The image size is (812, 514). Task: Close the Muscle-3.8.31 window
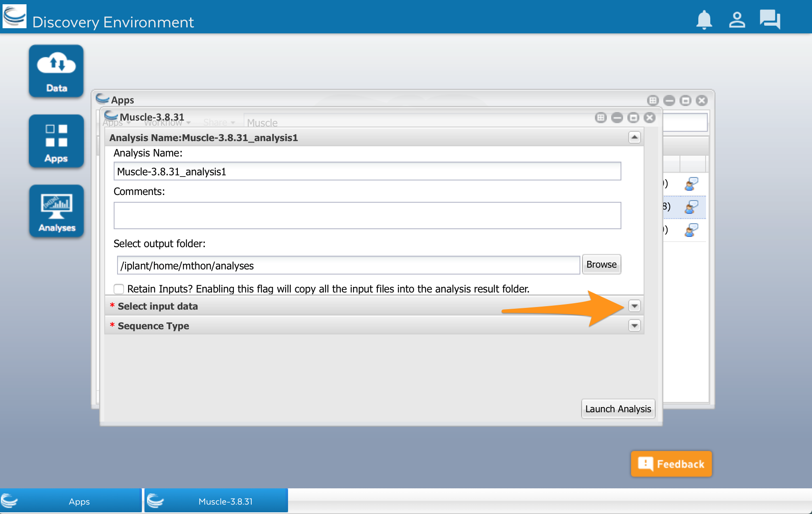pos(650,118)
